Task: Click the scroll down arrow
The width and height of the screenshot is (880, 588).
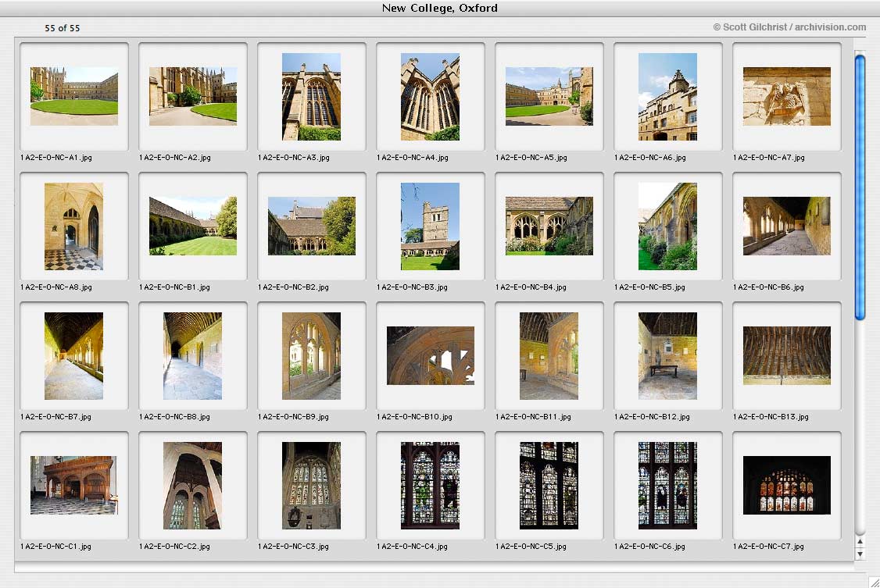Action: tap(860, 554)
